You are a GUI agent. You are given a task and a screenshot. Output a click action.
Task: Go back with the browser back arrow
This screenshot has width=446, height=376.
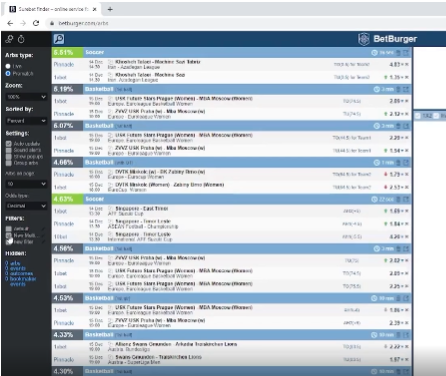point(10,23)
